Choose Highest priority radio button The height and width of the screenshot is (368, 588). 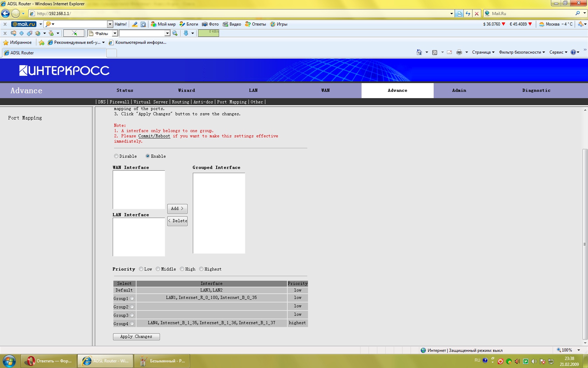[201, 269]
